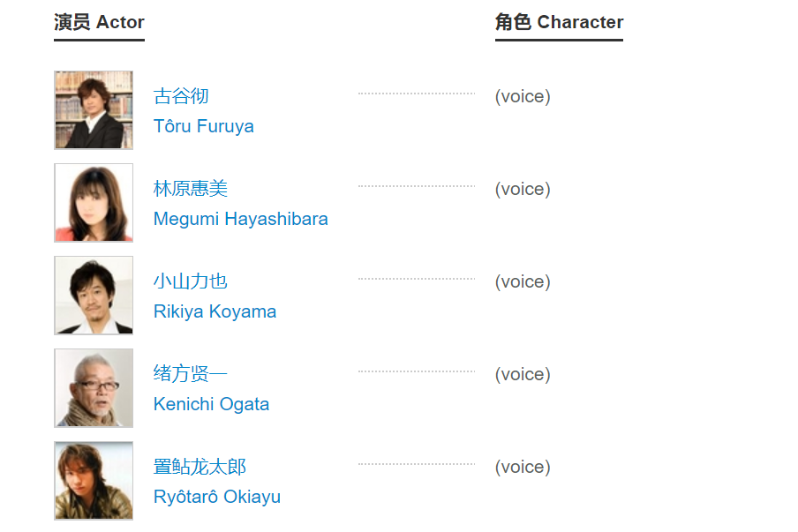
Task: Click the Tôru Furuya name link
Action: 204,126
